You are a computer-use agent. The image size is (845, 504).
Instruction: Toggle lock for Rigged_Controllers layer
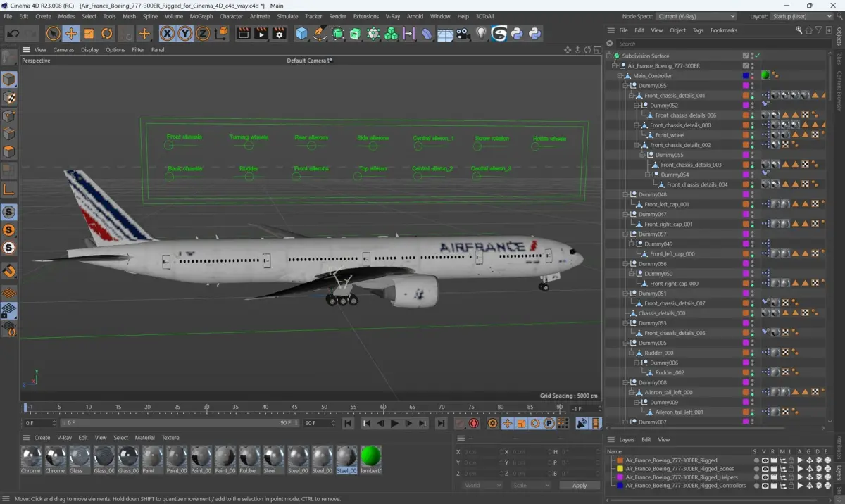tap(791, 486)
